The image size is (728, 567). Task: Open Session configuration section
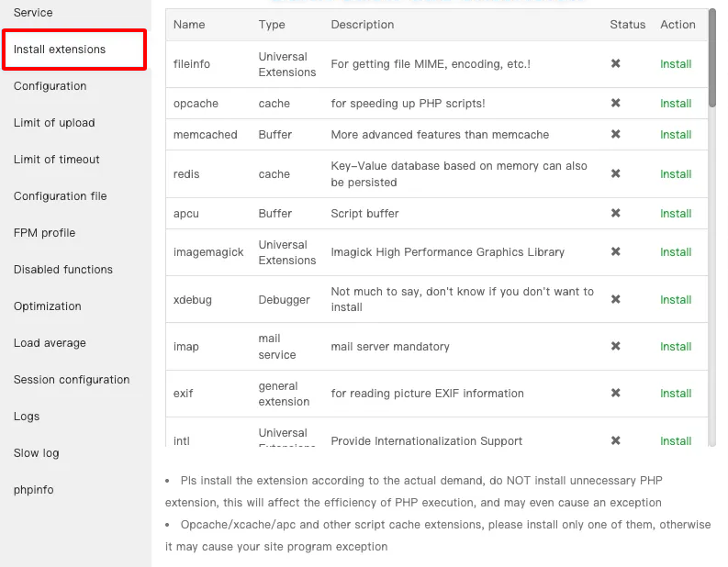(x=72, y=379)
